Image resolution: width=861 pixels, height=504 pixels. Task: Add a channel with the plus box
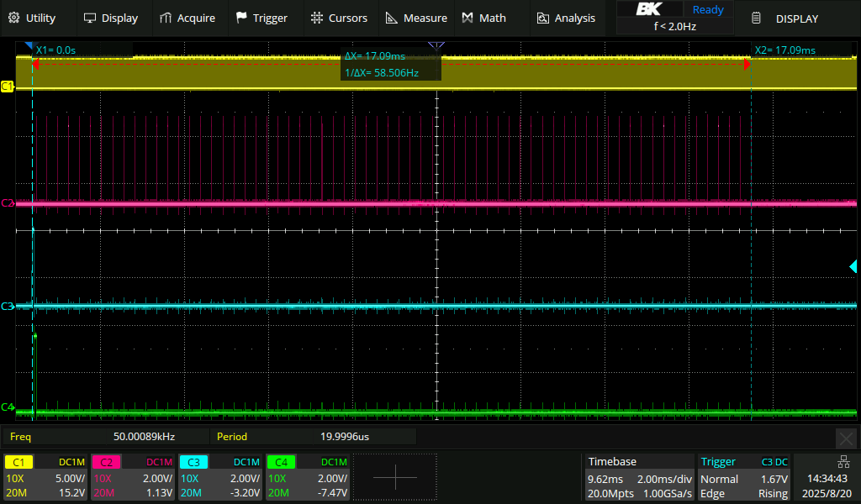(395, 477)
